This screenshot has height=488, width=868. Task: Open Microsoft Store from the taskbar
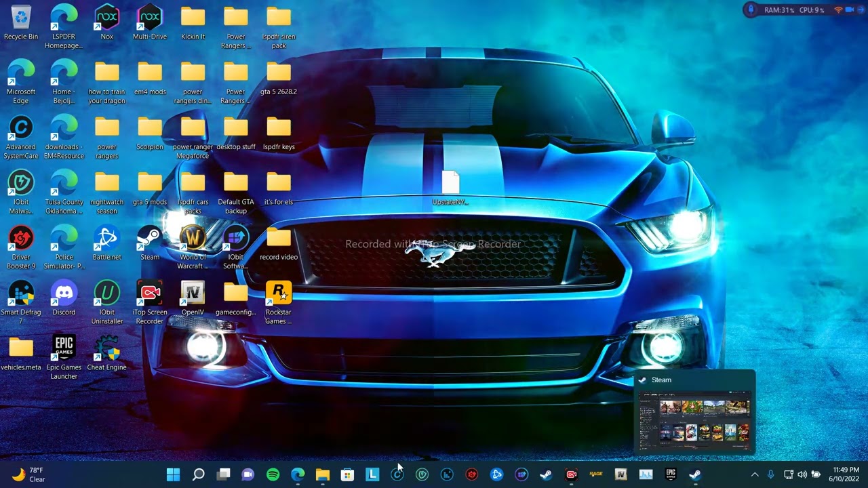click(347, 474)
